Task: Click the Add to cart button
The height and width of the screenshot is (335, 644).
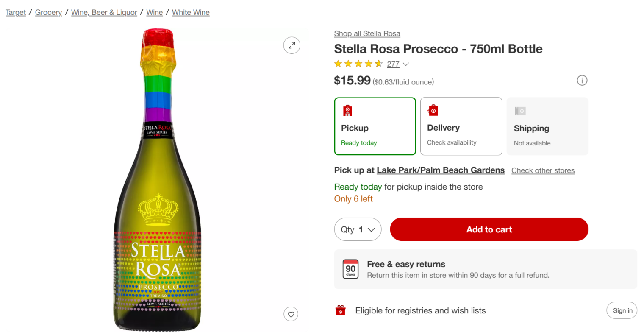Action: click(489, 229)
